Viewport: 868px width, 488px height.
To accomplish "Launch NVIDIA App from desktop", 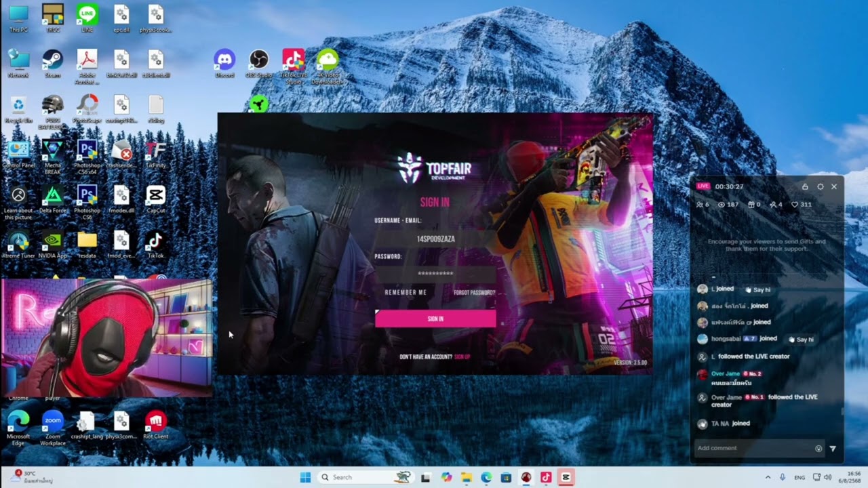I will tap(52, 245).
